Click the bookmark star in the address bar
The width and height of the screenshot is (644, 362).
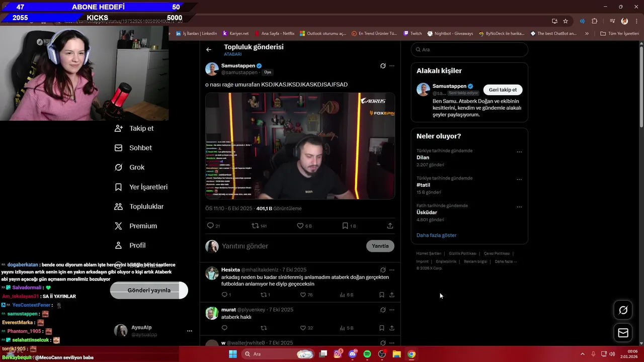566,21
